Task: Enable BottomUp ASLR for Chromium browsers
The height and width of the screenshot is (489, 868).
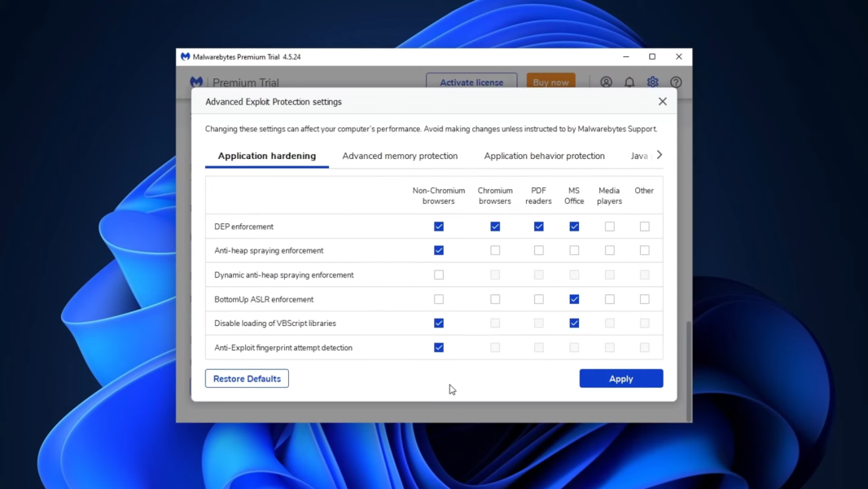Action: click(x=495, y=299)
